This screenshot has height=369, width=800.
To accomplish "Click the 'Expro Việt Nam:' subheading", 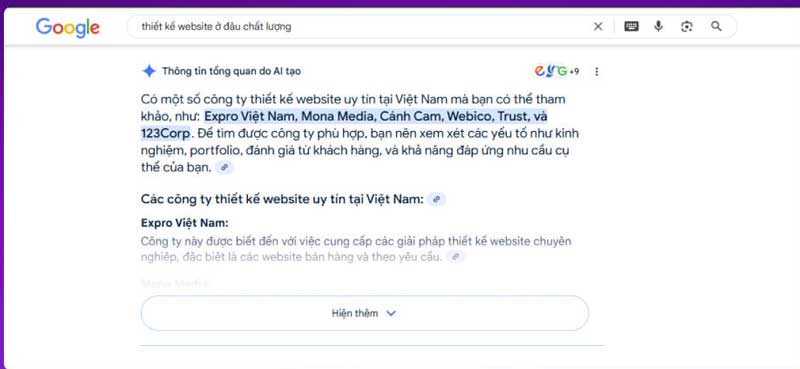I will click(x=185, y=224).
